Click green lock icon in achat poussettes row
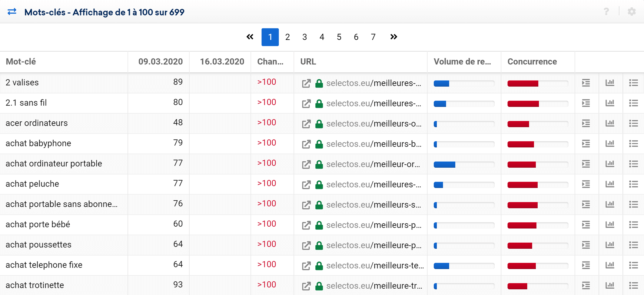644x295 pixels. tap(319, 245)
